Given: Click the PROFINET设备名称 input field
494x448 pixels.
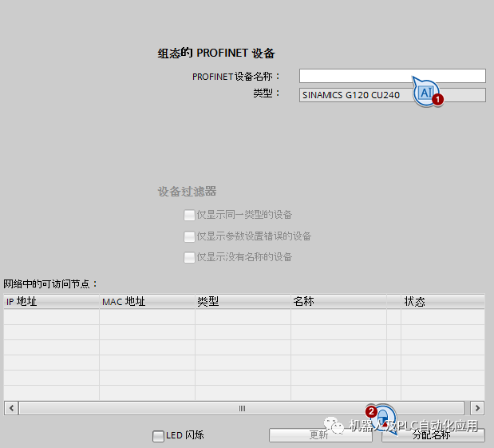Looking at the screenshot, I should pos(392,76).
